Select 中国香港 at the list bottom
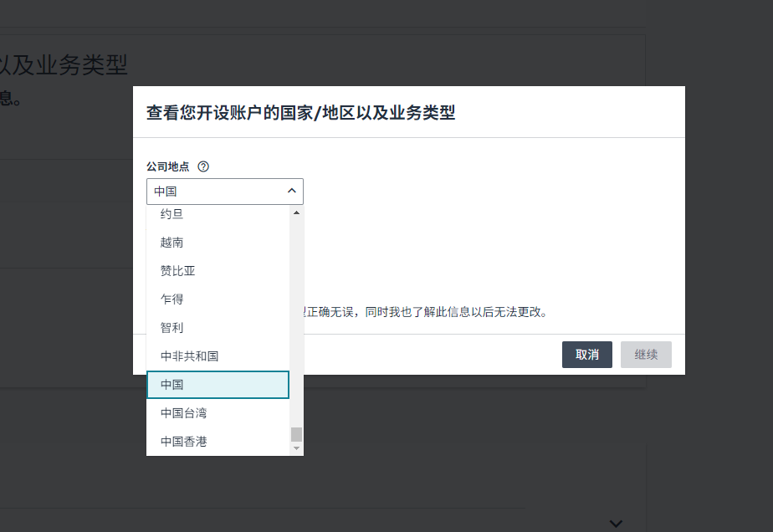773x532 pixels. (x=183, y=442)
